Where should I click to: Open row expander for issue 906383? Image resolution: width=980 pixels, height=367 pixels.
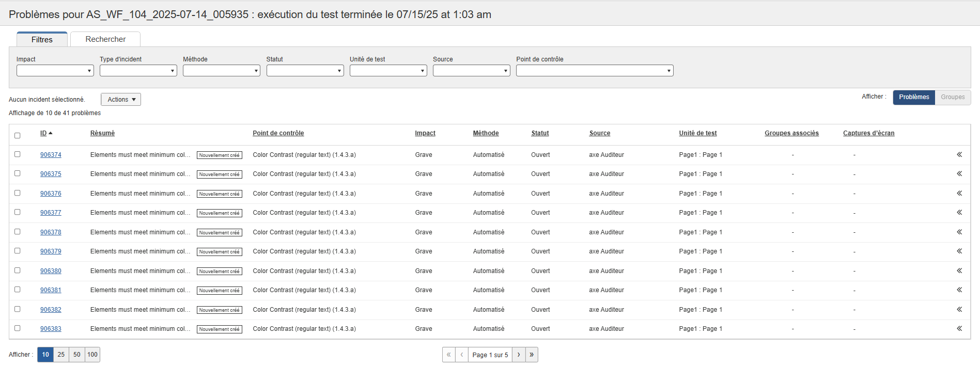point(959,329)
